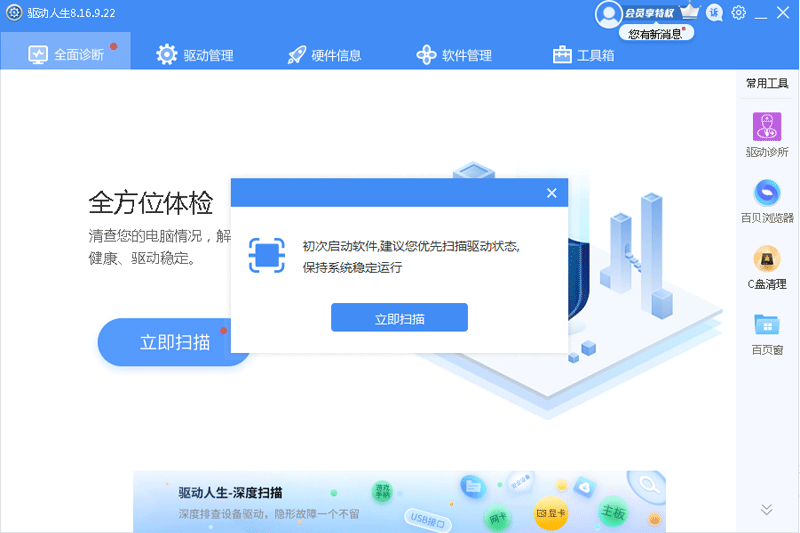Go to the 软件管理 tab
Viewport: 800px width, 533px height.
pyautogui.click(x=454, y=55)
